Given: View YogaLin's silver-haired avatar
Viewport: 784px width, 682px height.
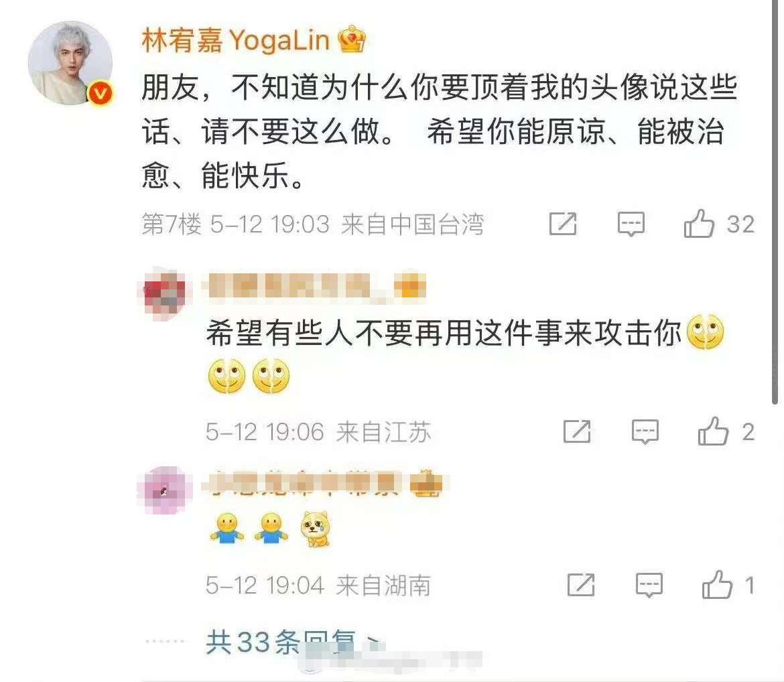Looking at the screenshot, I should pyautogui.click(x=70, y=63).
